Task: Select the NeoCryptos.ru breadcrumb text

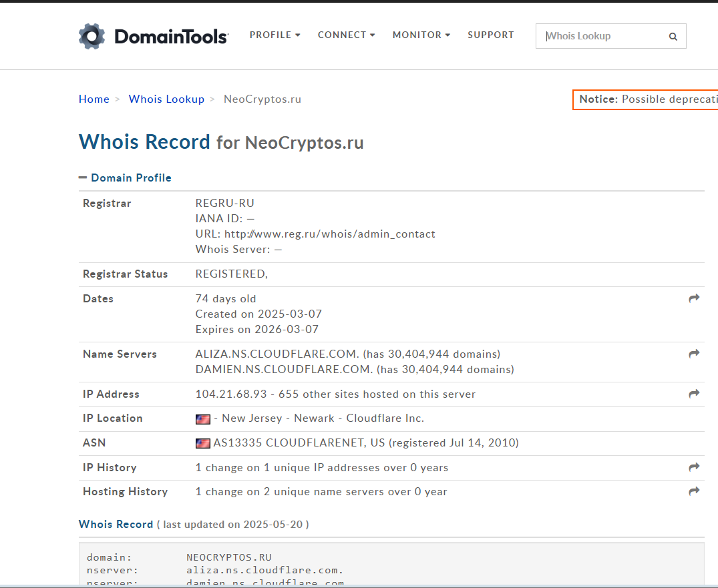Action: coord(262,99)
